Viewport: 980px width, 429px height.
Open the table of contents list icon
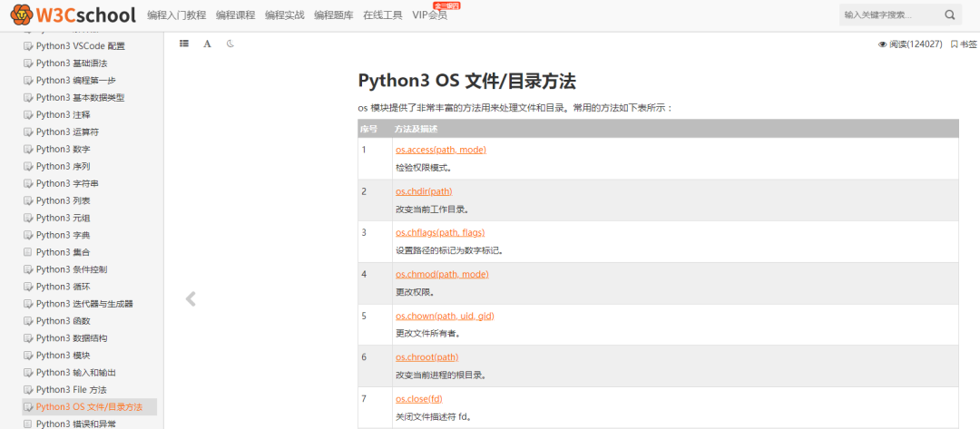[183, 44]
